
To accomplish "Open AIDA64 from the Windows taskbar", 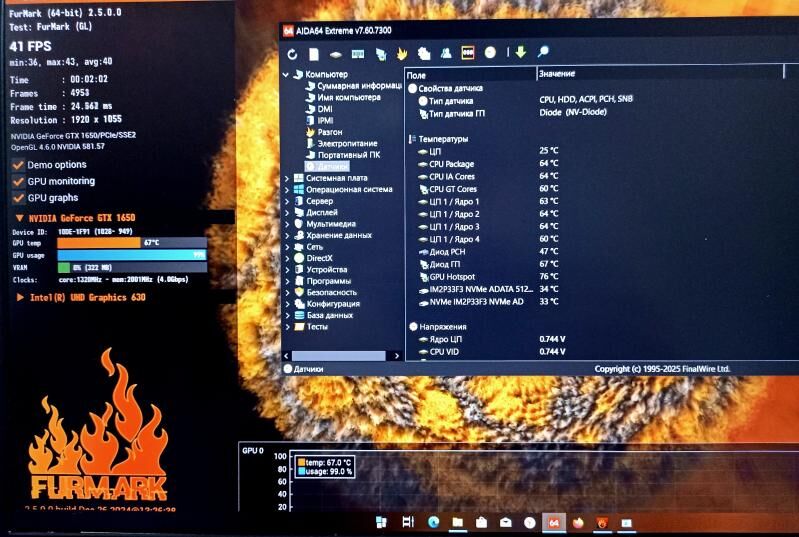I will 553,522.
